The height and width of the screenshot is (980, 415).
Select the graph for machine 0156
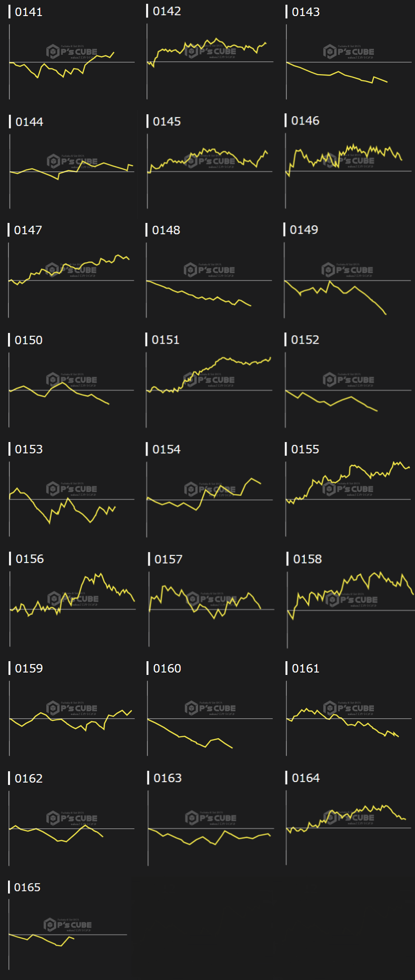tap(72, 609)
